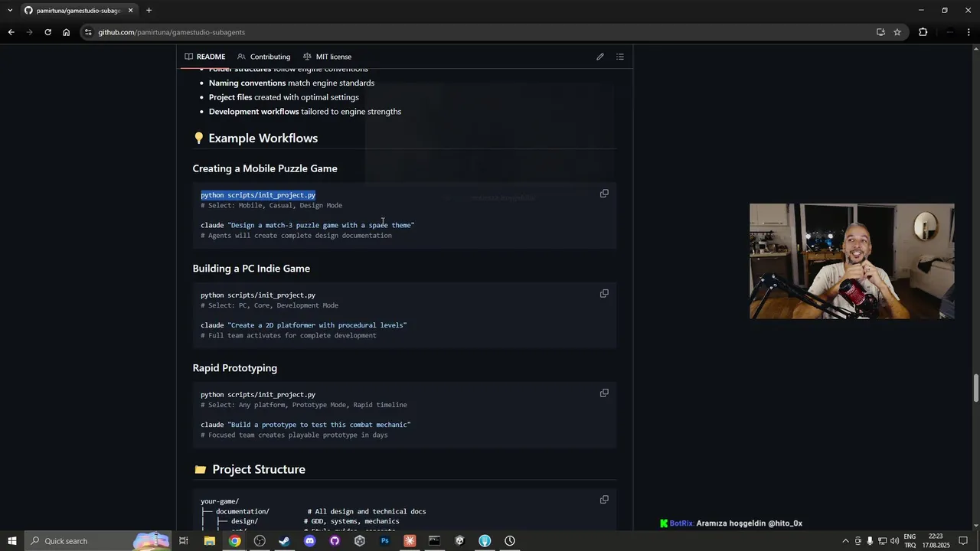Image resolution: width=980 pixels, height=551 pixels.
Task: Open tab search dropdown arrow
Action: [x=10, y=11]
